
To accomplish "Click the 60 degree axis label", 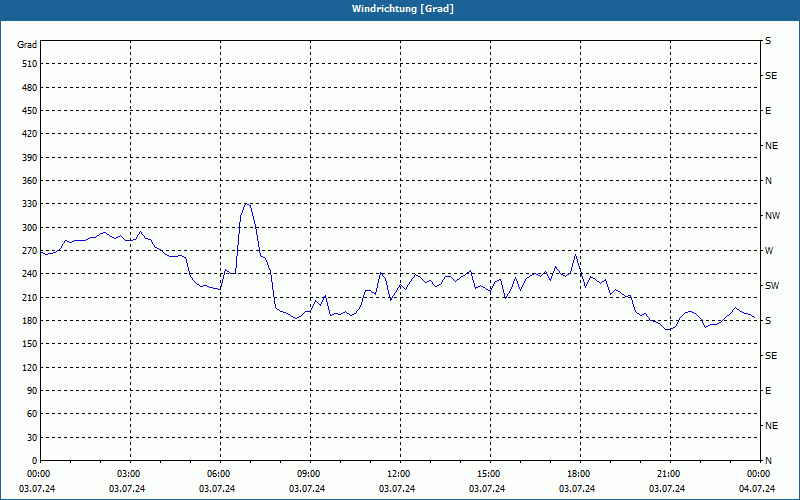I will click(32, 414).
